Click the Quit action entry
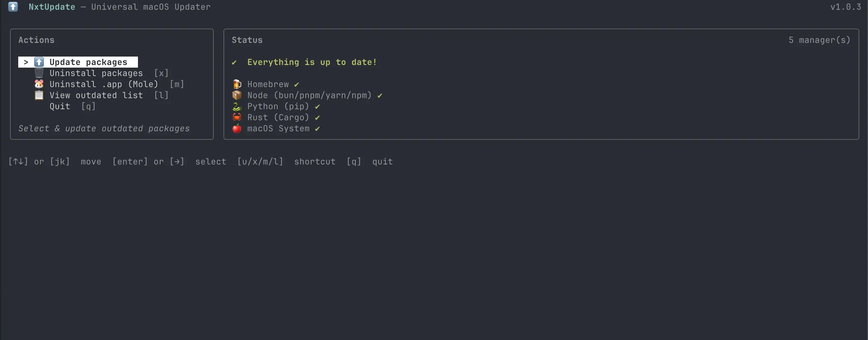The image size is (868, 340). coord(60,106)
